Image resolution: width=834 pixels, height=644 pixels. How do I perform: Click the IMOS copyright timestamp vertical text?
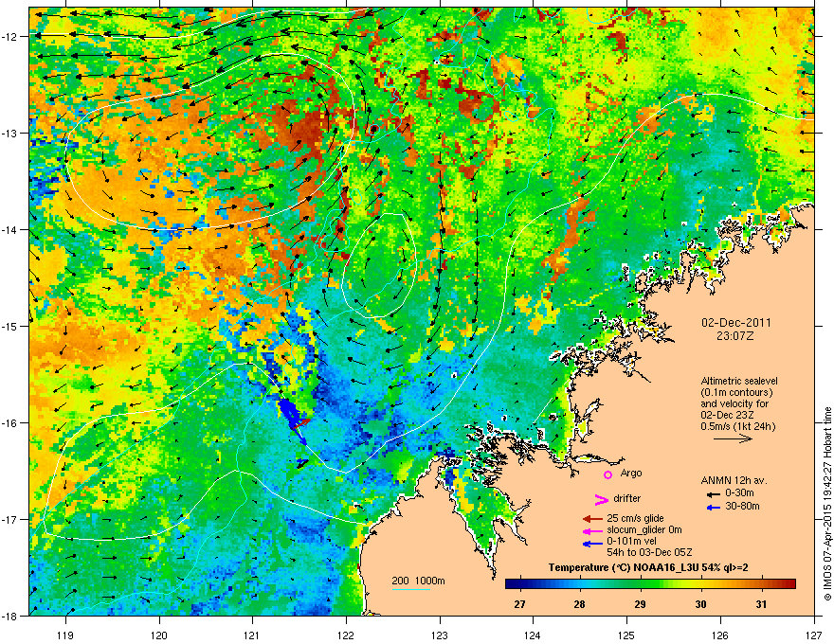click(x=827, y=504)
